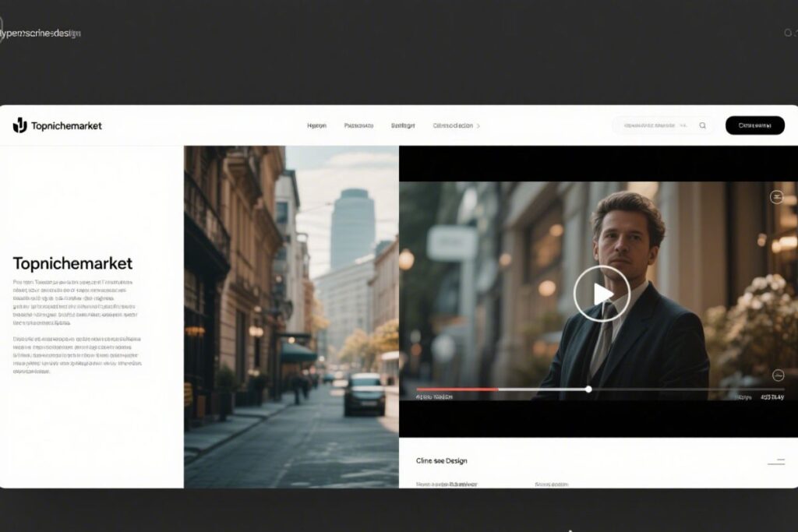Open the fourth navigation item with the arrow
This screenshot has height=532, width=798.
tap(453, 125)
